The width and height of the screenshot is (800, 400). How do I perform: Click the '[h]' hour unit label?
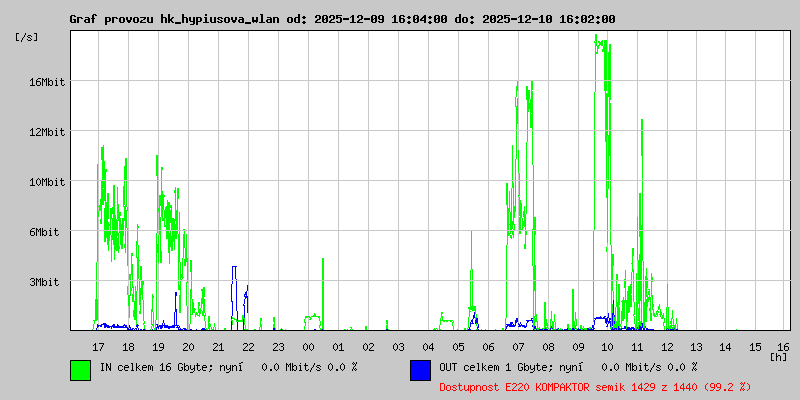click(779, 356)
